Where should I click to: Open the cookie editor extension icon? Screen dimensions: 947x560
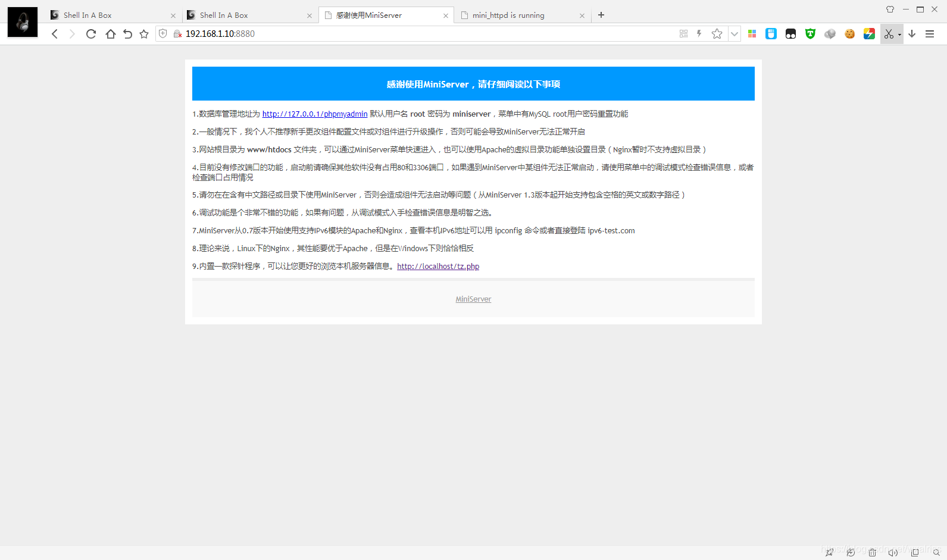[x=850, y=34]
